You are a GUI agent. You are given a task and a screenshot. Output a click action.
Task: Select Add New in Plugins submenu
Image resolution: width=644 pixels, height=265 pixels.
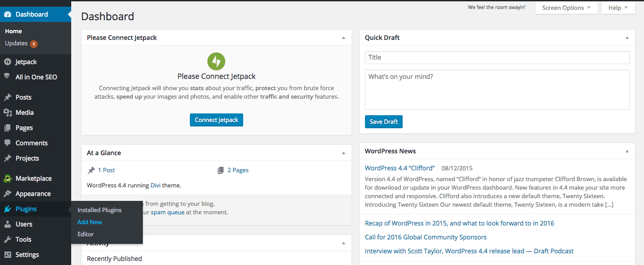click(90, 222)
